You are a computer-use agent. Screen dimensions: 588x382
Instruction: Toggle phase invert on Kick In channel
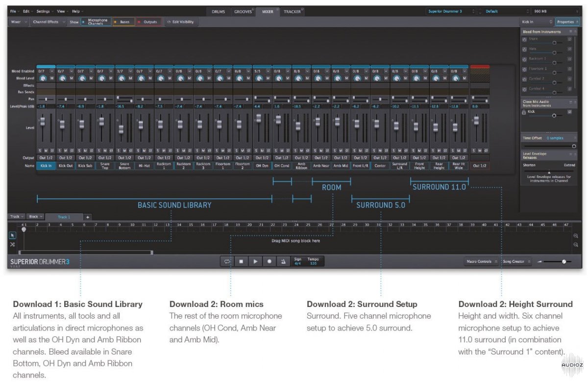point(52,151)
